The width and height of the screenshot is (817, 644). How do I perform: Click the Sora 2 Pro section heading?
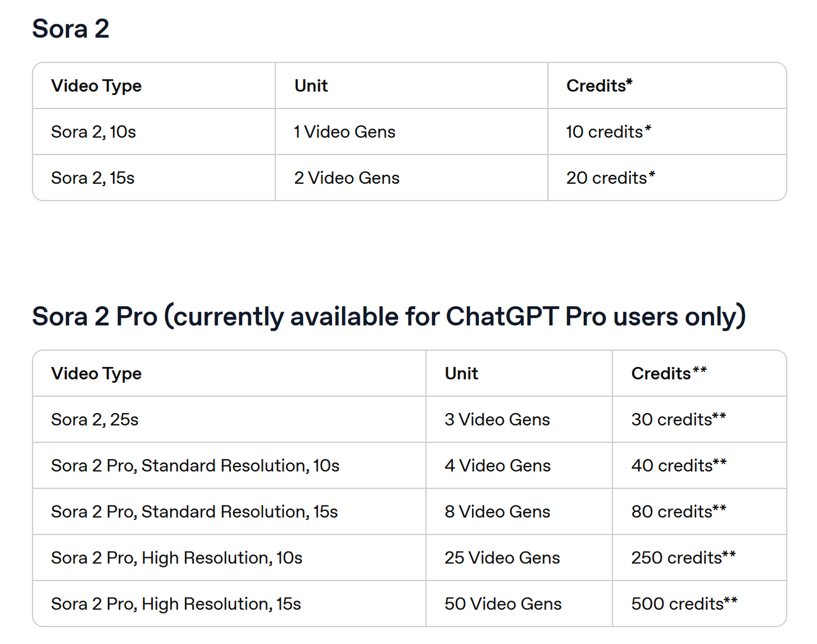pos(389,317)
